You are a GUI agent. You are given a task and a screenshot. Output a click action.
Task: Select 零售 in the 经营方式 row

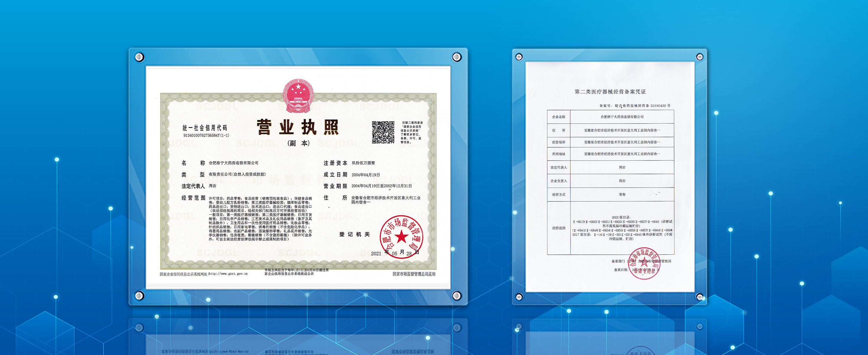pos(622,195)
